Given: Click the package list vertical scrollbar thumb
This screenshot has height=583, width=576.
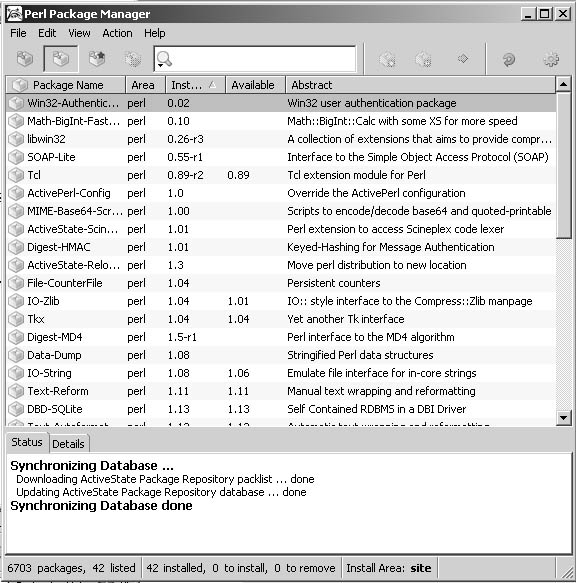Looking at the screenshot, I should click(x=563, y=165).
